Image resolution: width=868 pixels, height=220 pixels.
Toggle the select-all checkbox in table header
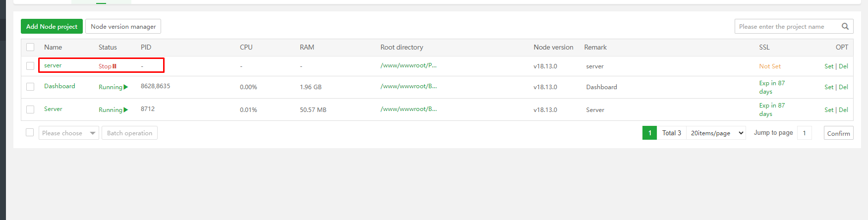click(x=30, y=47)
